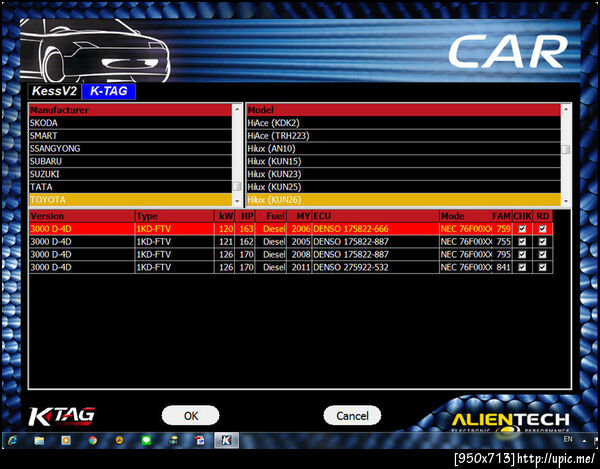The width and height of the screenshot is (600, 469).
Task: Click the taskbar icon left of the red document
Action: (x=173, y=441)
